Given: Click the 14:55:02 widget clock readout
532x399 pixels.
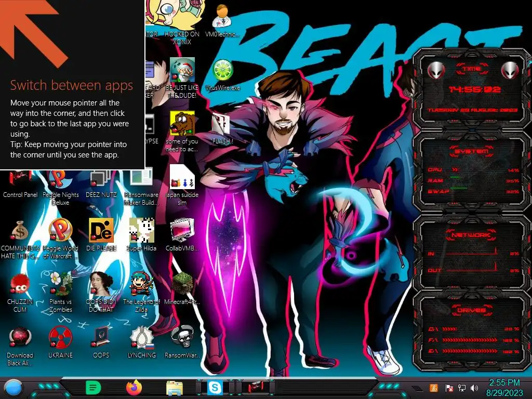Looking at the screenshot, I should pyautogui.click(x=475, y=89).
